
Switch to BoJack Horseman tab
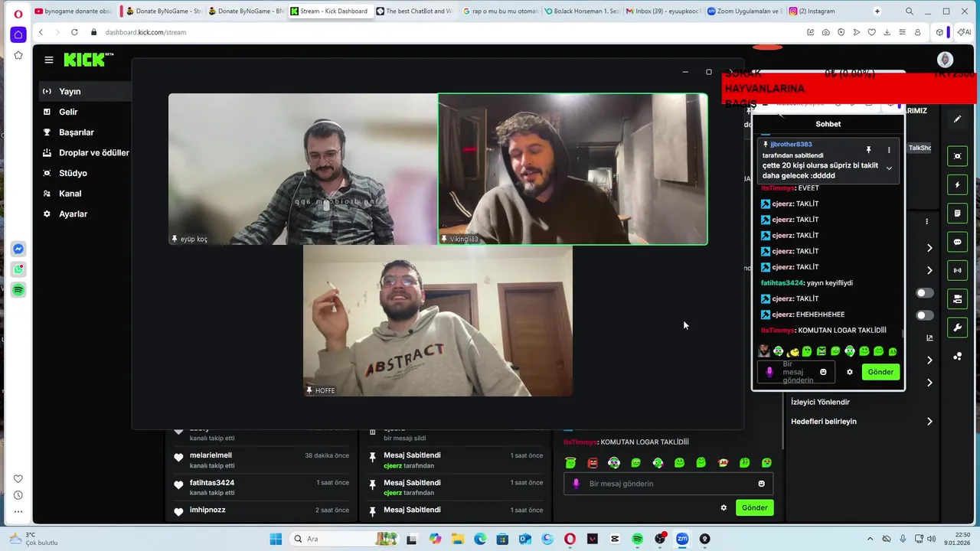coord(581,11)
